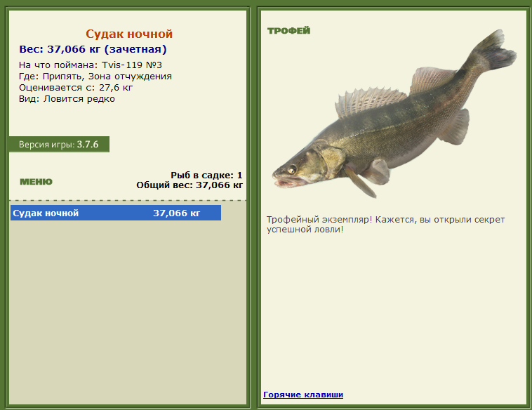
Task: Click the trophy zander fish picture
Action: [394, 114]
